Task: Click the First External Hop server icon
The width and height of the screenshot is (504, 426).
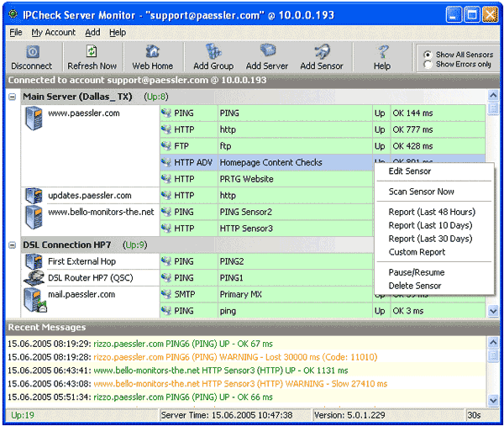Action: 34,261
